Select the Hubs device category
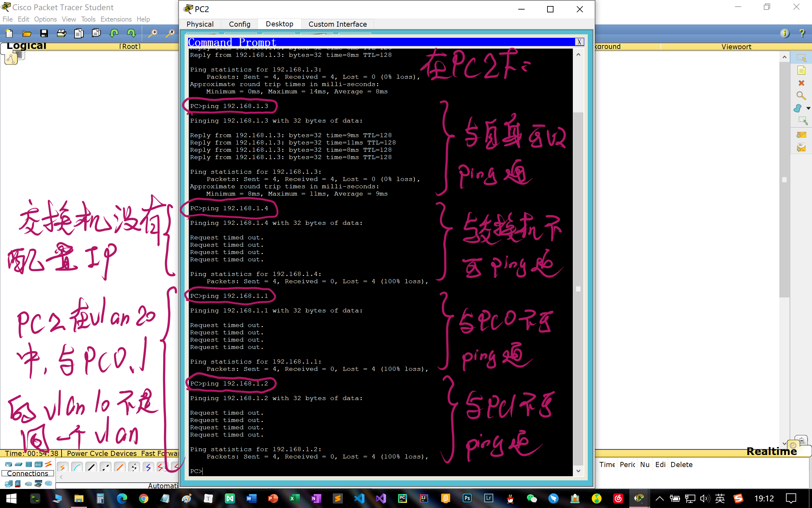 click(29, 464)
